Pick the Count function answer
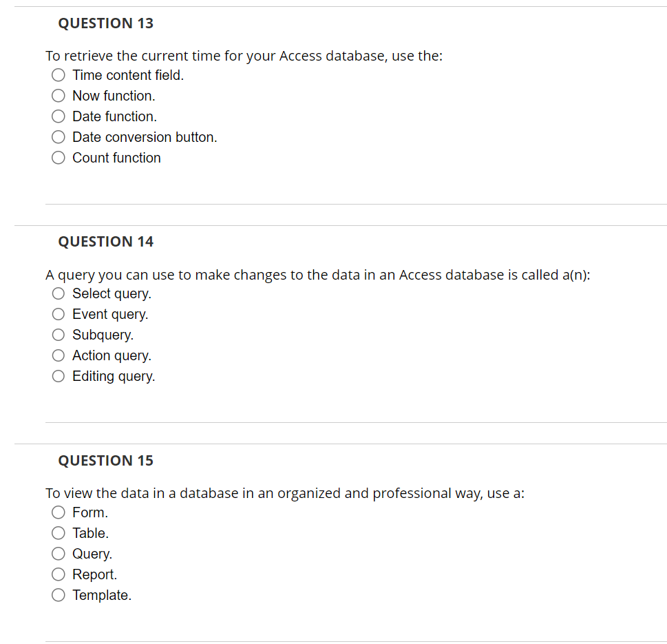The width and height of the screenshot is (667, 644). coord(58,157)
